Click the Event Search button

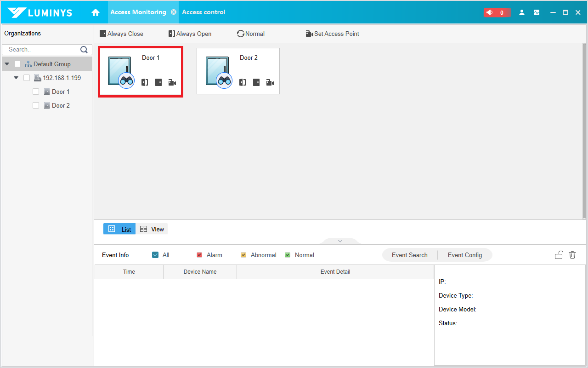pyautogui.click(x=409, y=255)
